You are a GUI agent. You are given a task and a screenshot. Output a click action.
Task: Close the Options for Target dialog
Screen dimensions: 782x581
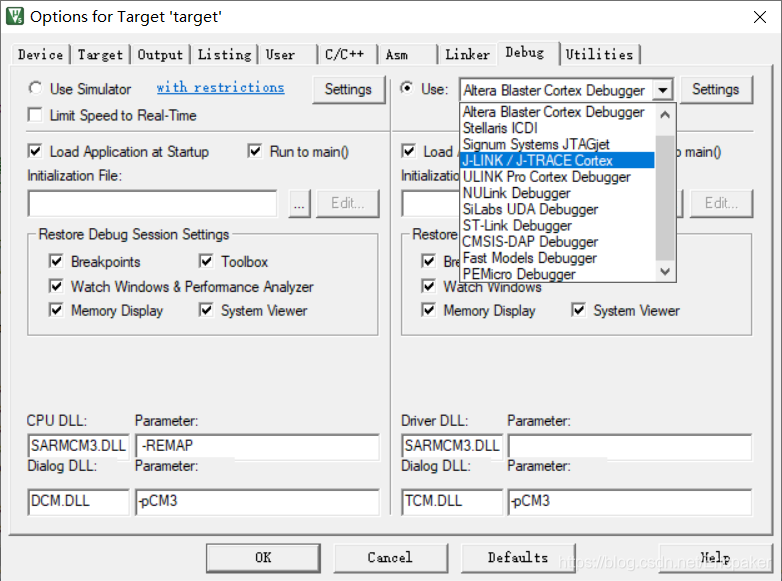pos(760,17)
